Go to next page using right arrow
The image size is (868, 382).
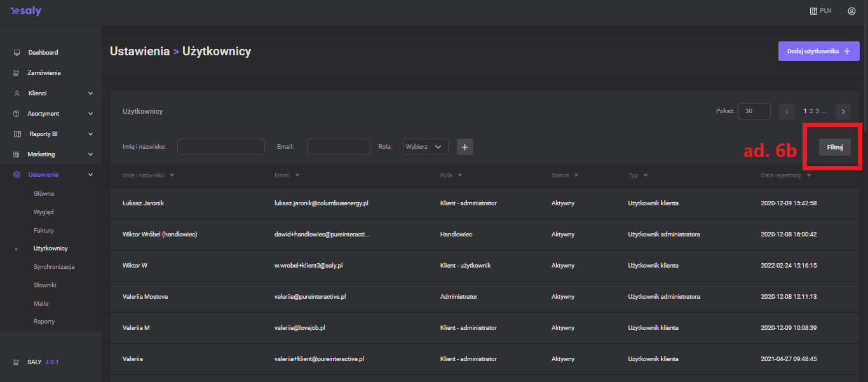pyautogui.click(x=843, y=111)
